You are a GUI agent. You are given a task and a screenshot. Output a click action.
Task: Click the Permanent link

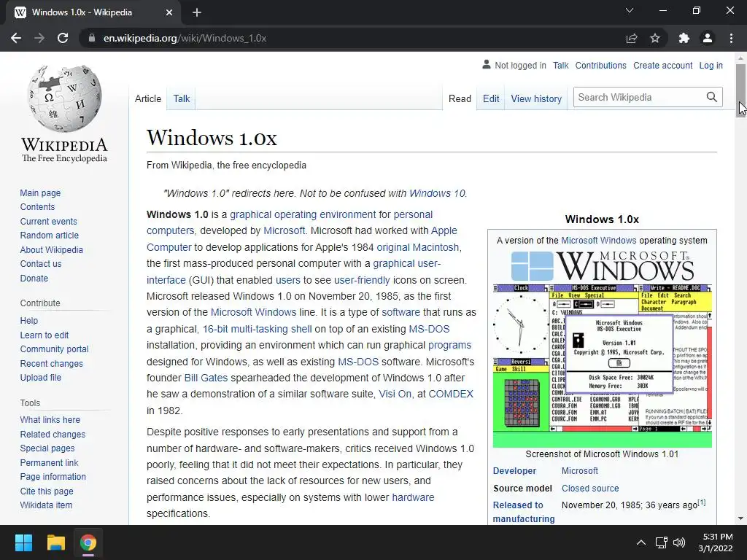coord(49,463)
